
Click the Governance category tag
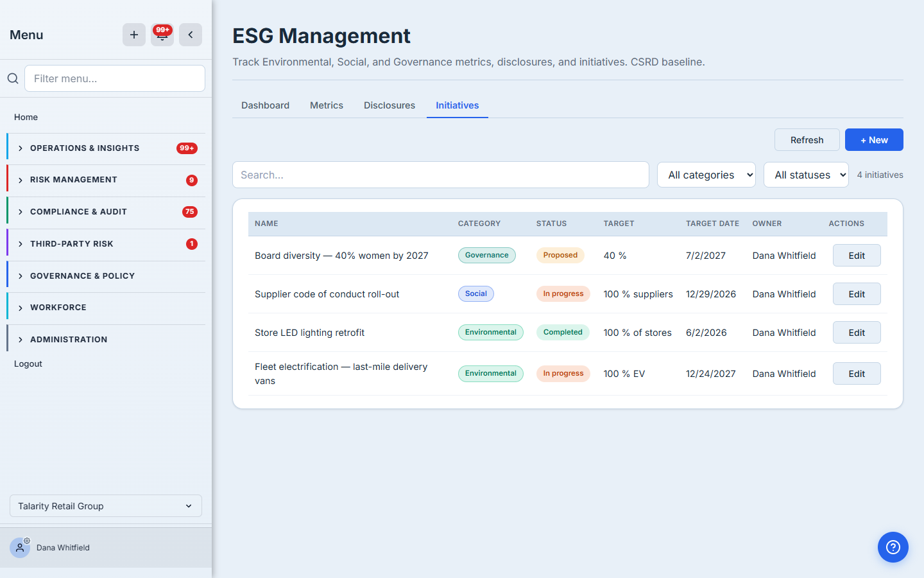487,256
